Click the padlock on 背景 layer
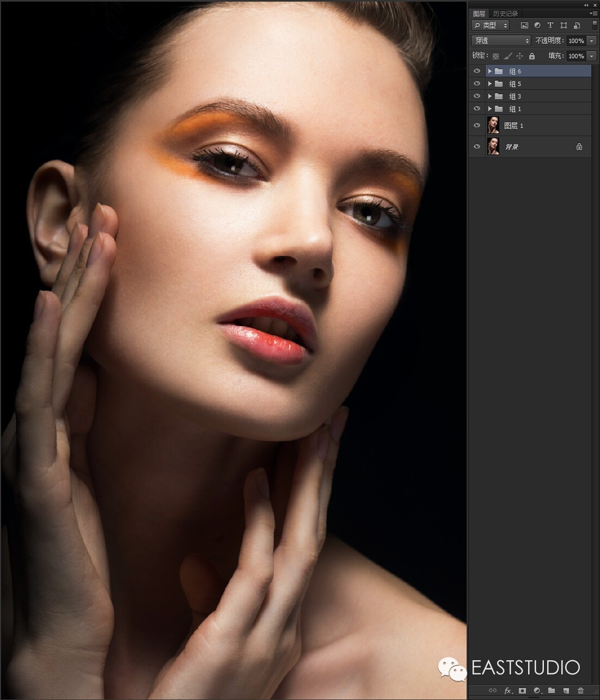 click(579, 146)
